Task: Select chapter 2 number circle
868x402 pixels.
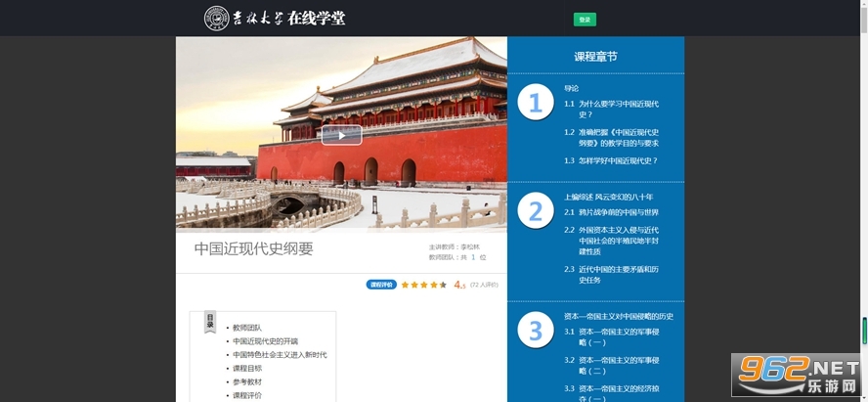Action: click(536, 210)
